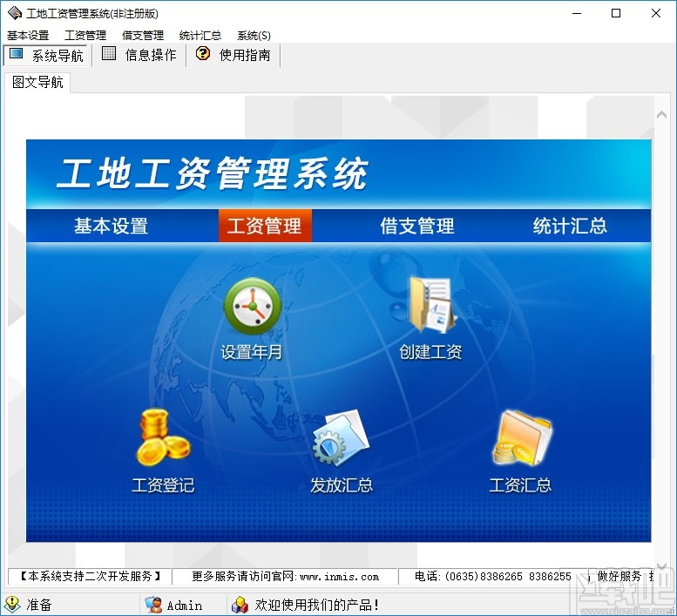The width and height of the screenshot is (677, 616).
Task: Click the 设置年月 label text
Action: 251,352
